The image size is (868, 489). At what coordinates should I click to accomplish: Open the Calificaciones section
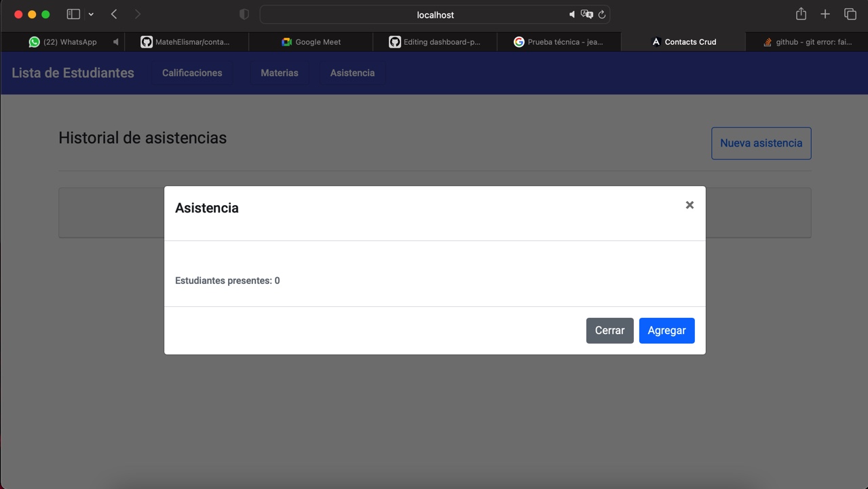(192, 73)
